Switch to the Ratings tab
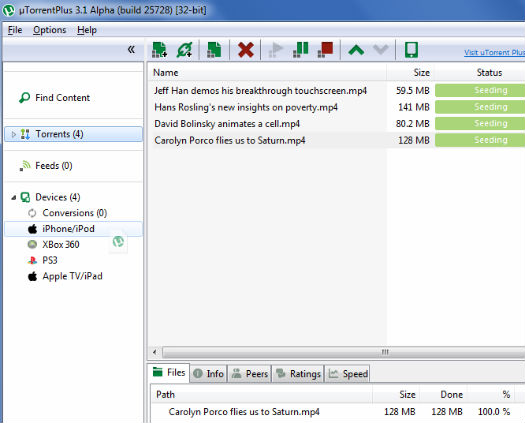Viewport: 525px width, 423px height. pyautogui.click(x=298, y=373)
